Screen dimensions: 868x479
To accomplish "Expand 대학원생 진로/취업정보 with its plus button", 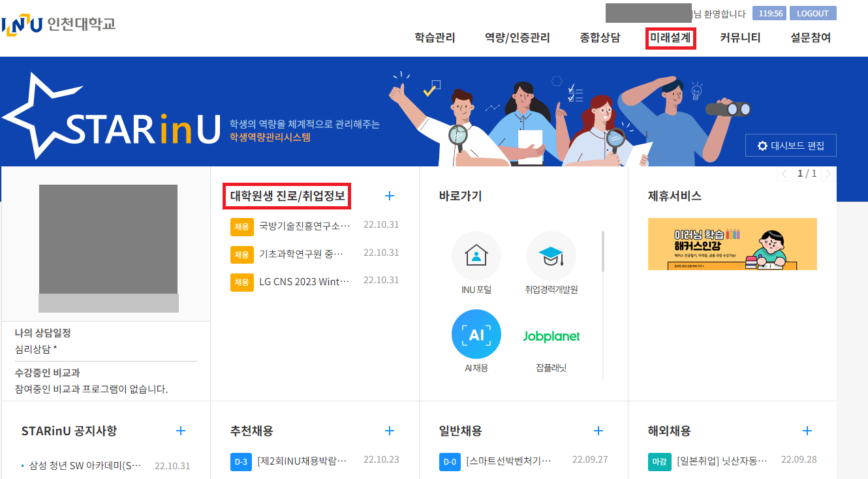I will pos(390,196).
